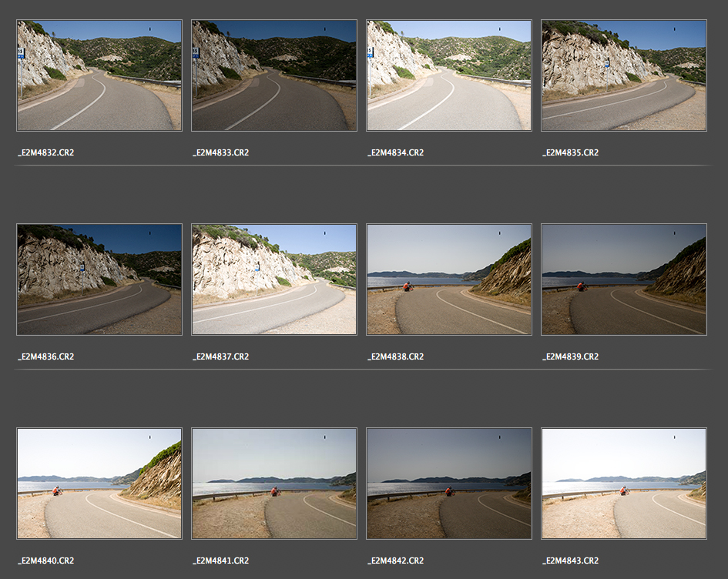Select thumbnail of _E2M4835.CR2
This screenshot has height=579, width=728.
tap(624, 75)
